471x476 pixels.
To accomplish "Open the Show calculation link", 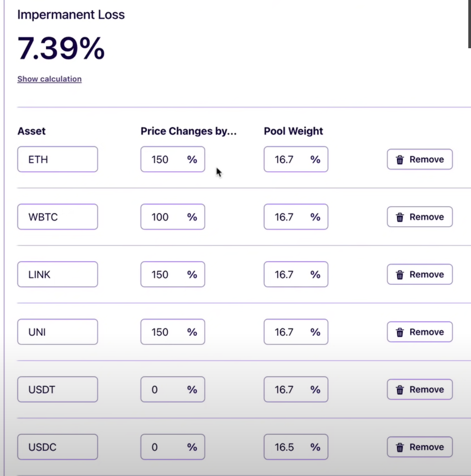I will click(x=50, y=79).
